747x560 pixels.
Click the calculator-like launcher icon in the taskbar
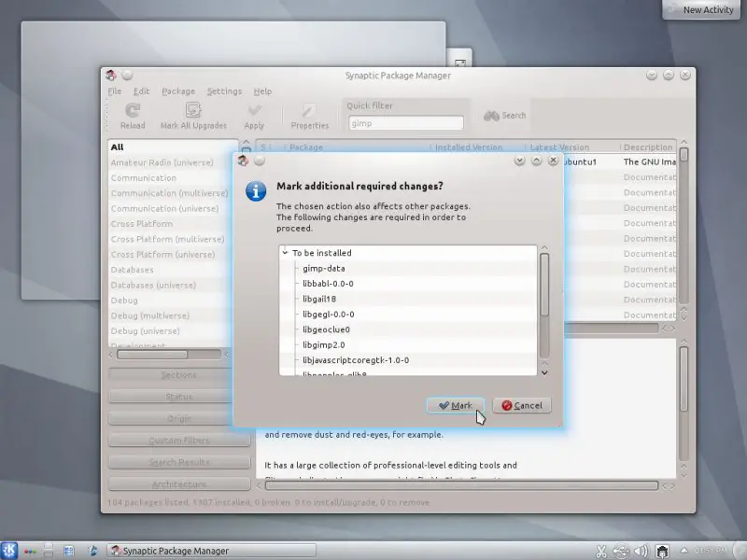(x=69, y=551)
